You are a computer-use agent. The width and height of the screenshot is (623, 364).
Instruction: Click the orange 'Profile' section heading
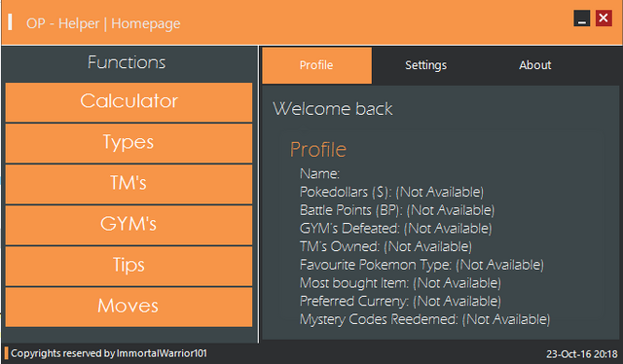tap(318, 150)
